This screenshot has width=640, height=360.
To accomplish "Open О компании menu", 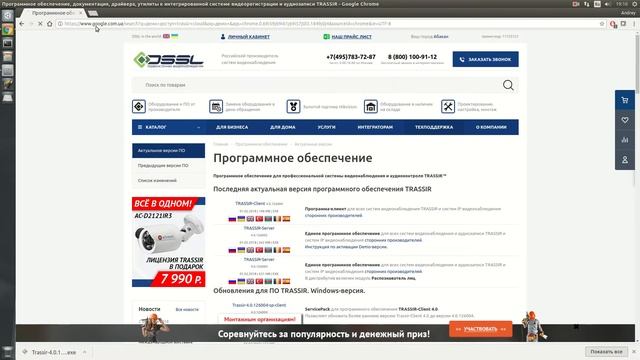I will tap(491, 127).
